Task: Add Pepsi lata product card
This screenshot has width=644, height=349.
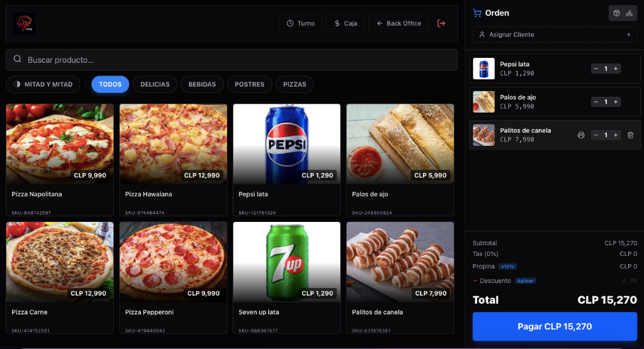Action: click(x=287, y=160)
